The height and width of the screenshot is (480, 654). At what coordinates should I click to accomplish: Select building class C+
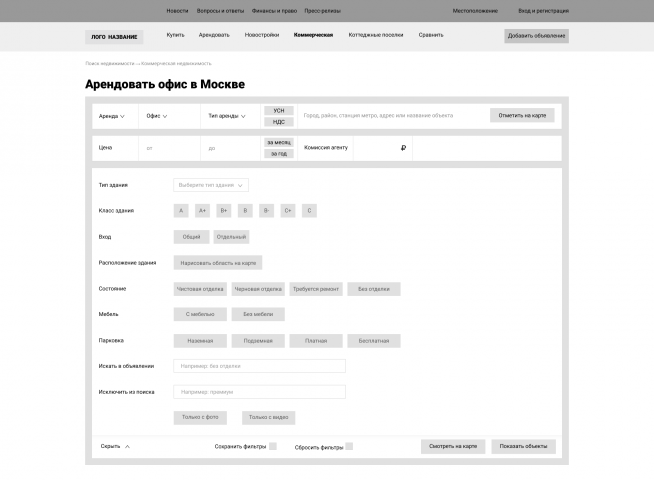(288, 211)
